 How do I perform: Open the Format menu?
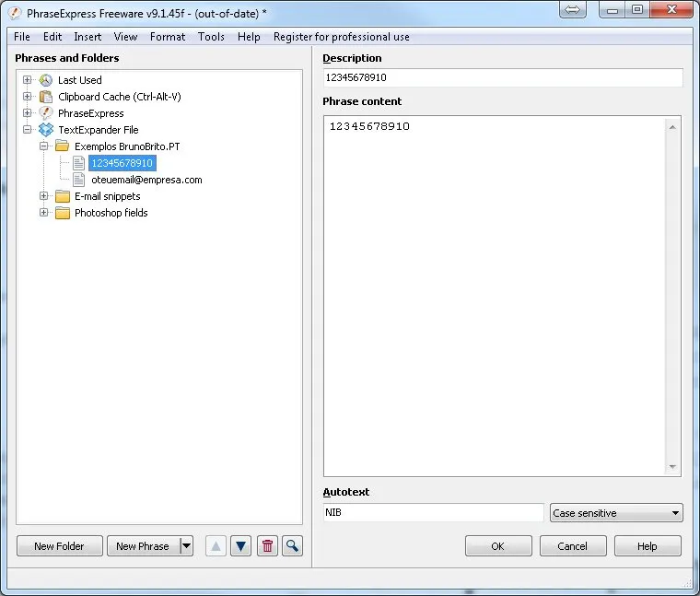click(x=168, y=37)
